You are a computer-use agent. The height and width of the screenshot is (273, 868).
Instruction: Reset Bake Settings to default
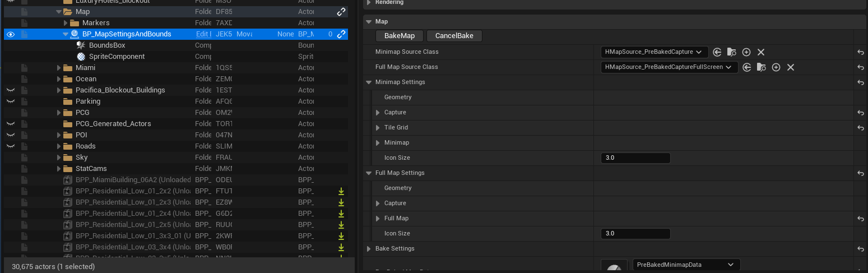pyautogui.click(x=861, y=249)
